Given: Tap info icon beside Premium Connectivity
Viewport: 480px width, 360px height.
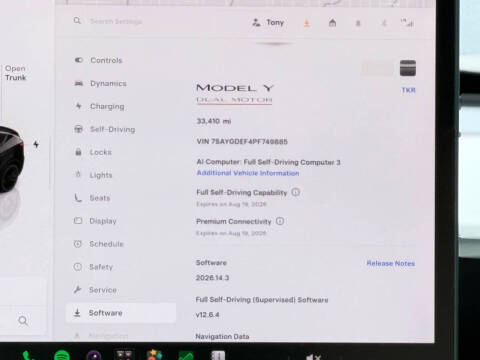Looking at the screenshot, I should click(280, 221).
